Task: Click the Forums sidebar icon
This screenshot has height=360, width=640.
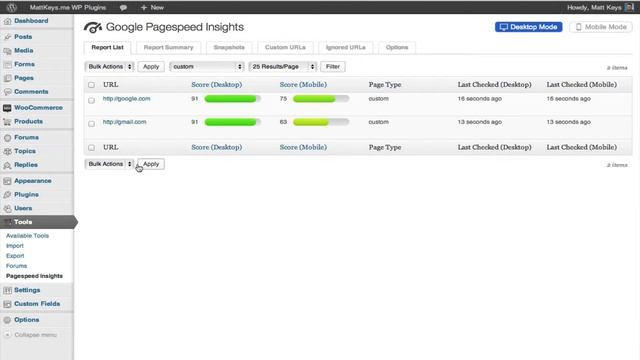Action: [x=7, y=138]
